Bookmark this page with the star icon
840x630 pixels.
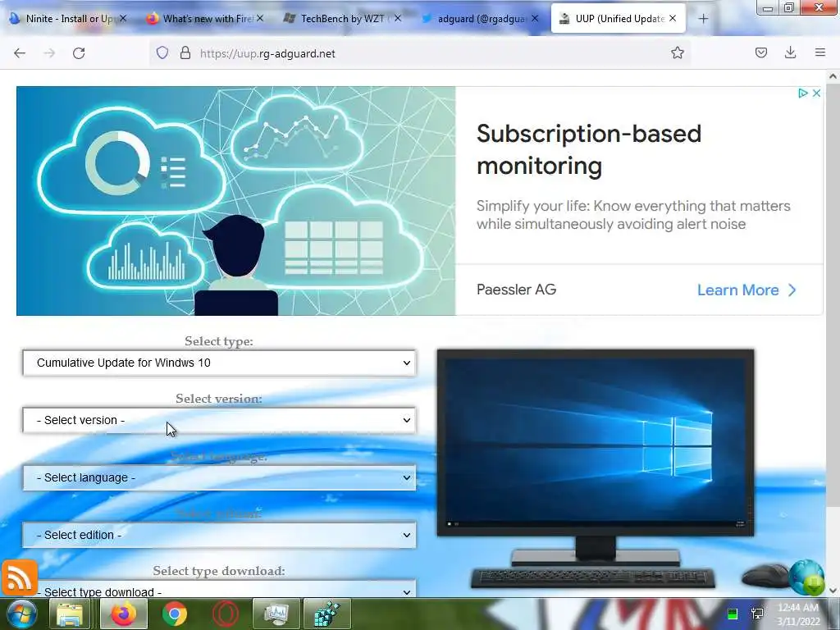tap(677, 53)
